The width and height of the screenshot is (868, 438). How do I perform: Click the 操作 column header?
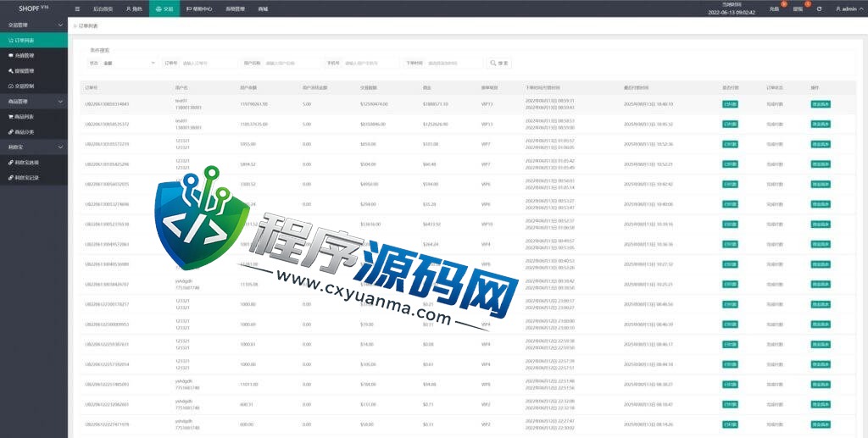[x=815, y=88]
